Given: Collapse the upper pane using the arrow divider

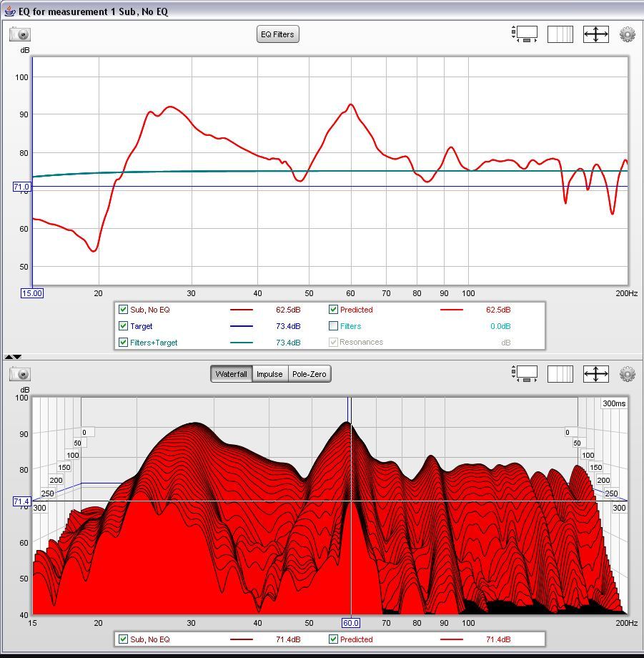Looking at the screenshot, I should tap(8, 355).
